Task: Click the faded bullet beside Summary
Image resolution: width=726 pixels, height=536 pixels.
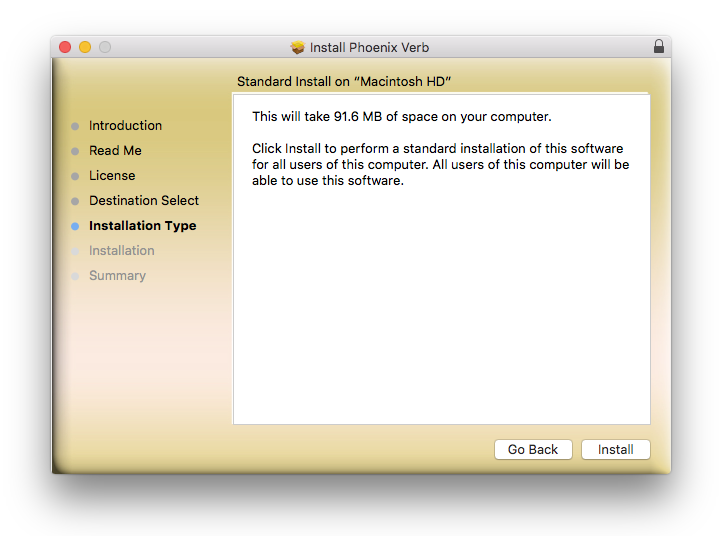Action: 75,276
